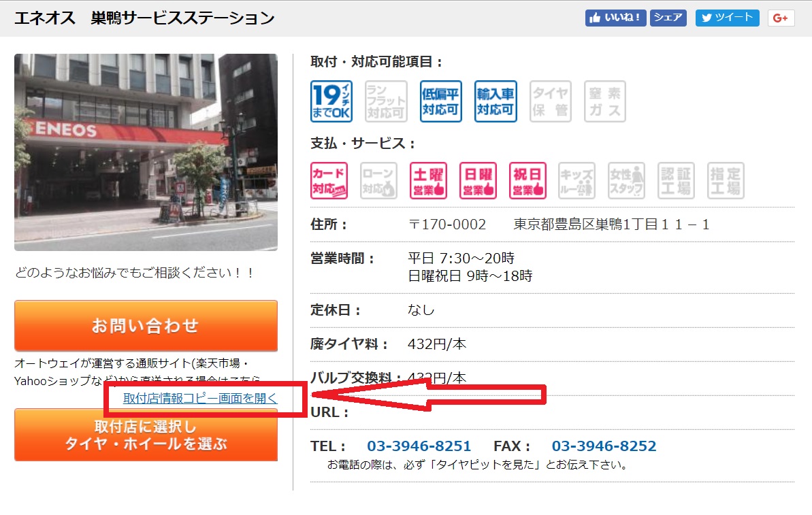Click the 低偏平対応可 icon
Viewport: 812px width, 515px height.
[440, 101]
